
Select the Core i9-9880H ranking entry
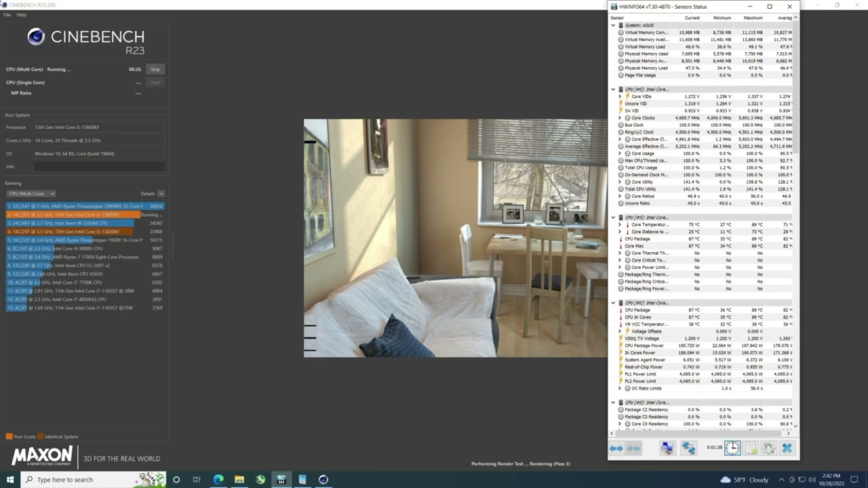[x=85, y=248]
